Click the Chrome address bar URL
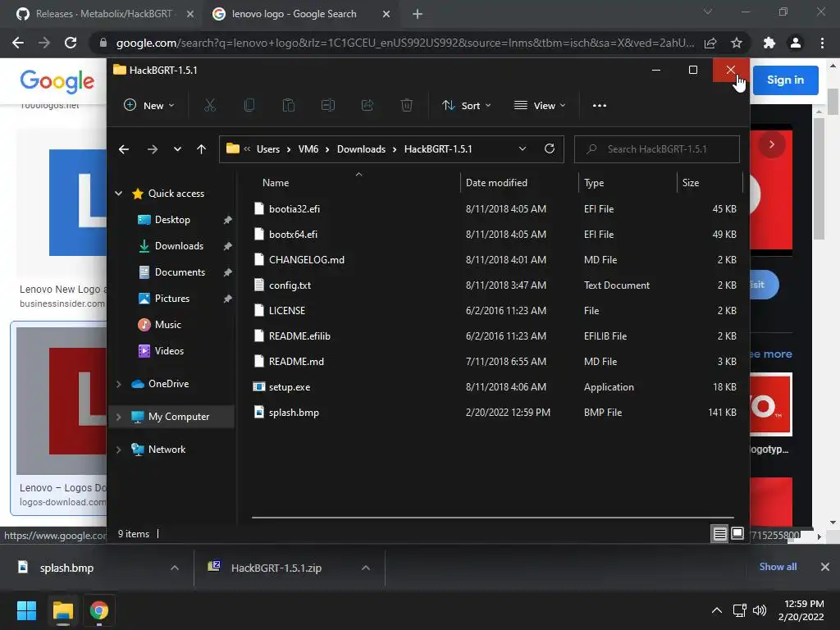 [x=405, y=43]
